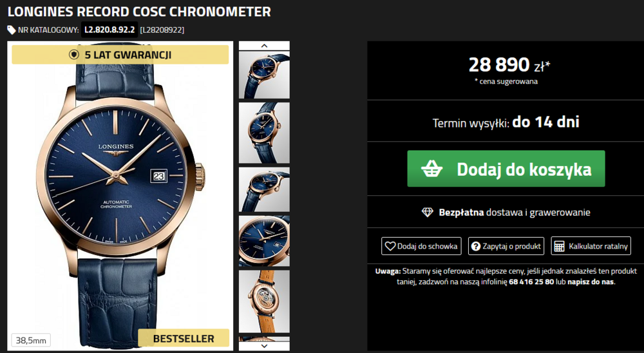Click the basket icon on green button
Screen dimensions: 644x353
(432, 169)
